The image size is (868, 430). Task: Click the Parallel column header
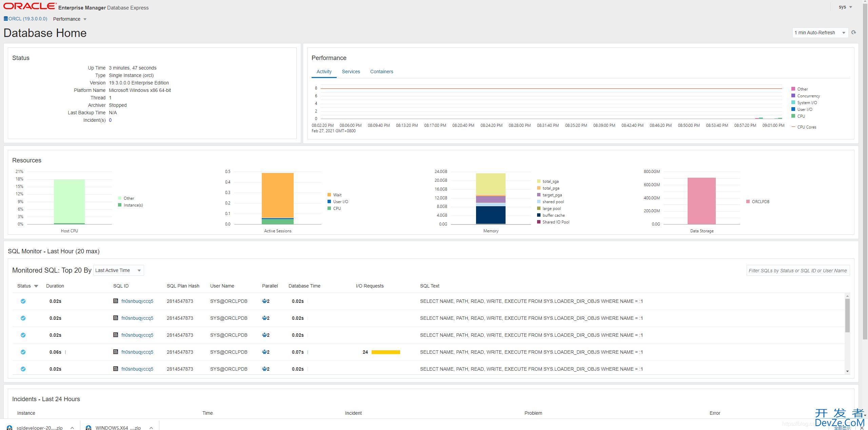pos(270,286)
